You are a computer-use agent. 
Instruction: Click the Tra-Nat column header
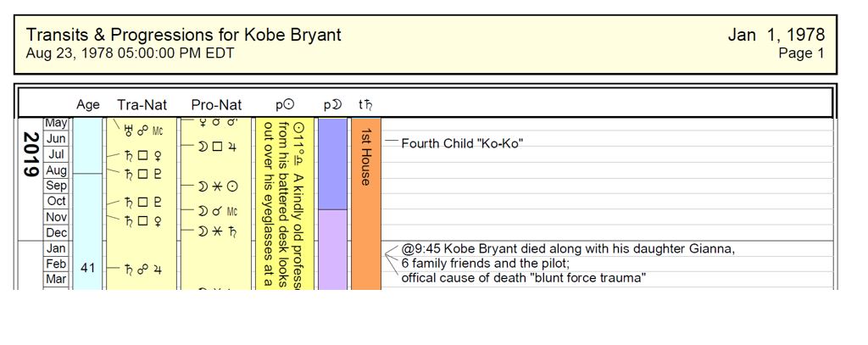[x=142, y=105]
